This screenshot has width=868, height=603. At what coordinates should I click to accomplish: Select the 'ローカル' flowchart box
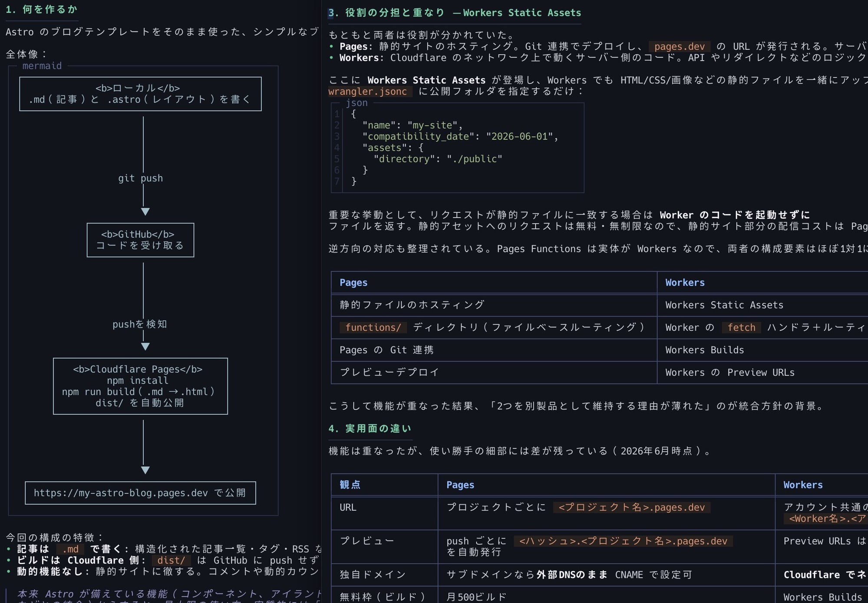pyautogui.click(x=140, y=94)
